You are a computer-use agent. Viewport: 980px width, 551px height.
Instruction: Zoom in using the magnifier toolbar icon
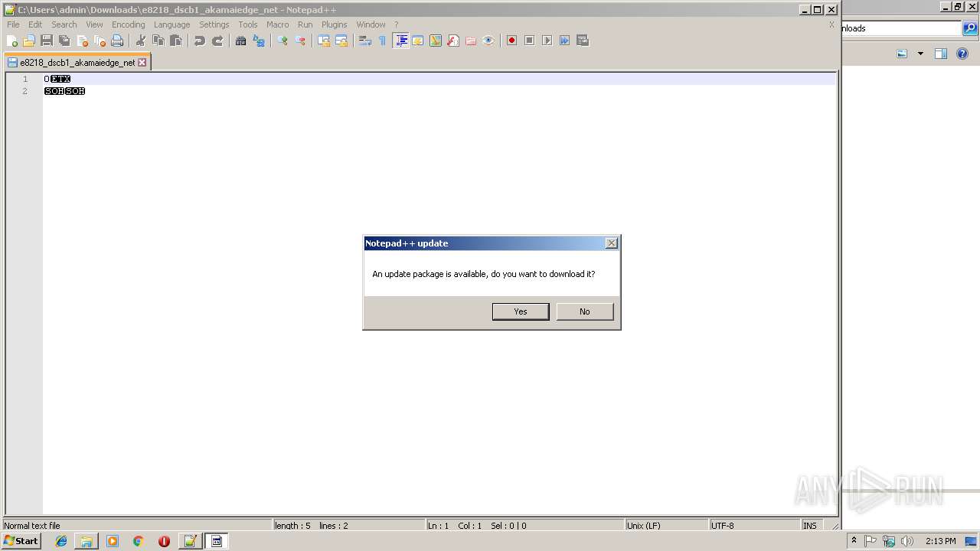click(x=283, y=40)
